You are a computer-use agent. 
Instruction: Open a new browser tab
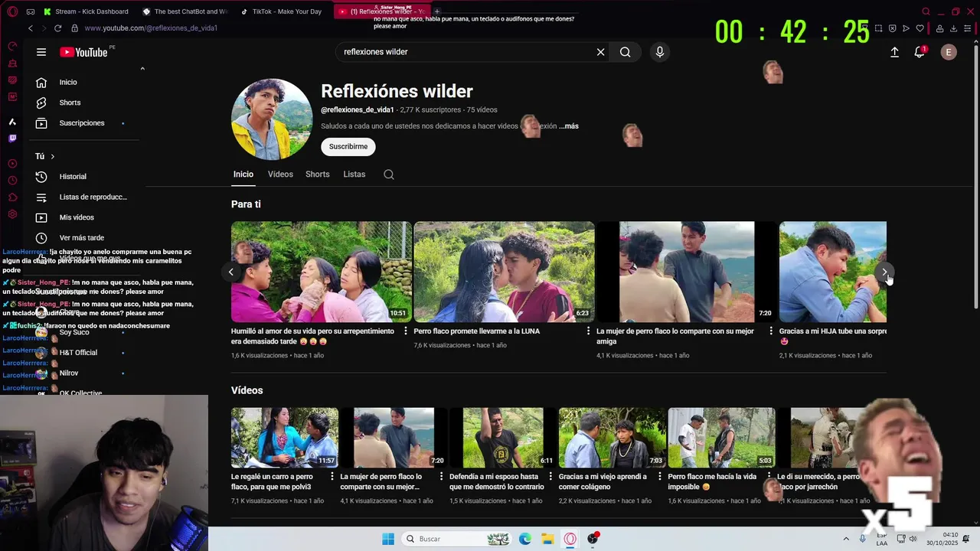(437, 11)
